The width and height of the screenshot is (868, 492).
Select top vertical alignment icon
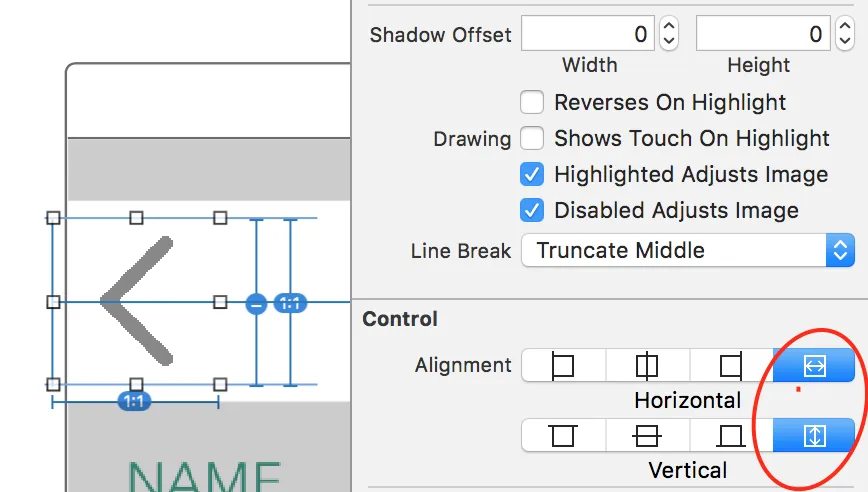point(563,436)
